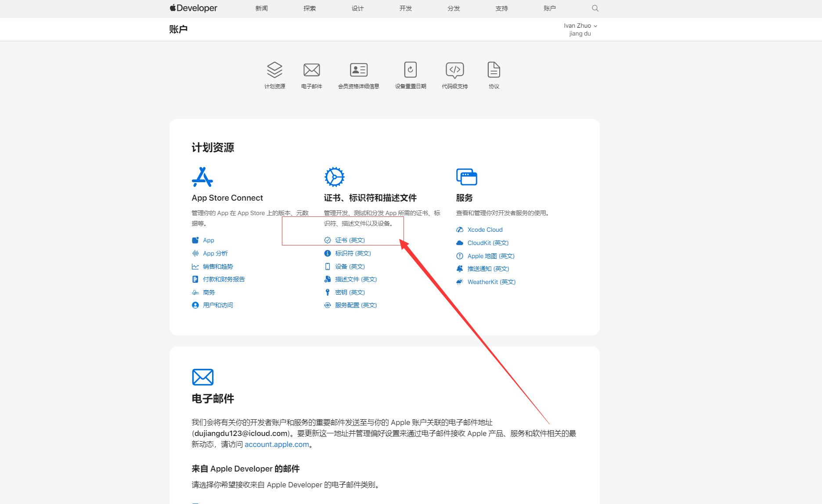Screen dimensions: 822x504
Task: Open the 服务配置 (英文) link
Action: [356, 305]
